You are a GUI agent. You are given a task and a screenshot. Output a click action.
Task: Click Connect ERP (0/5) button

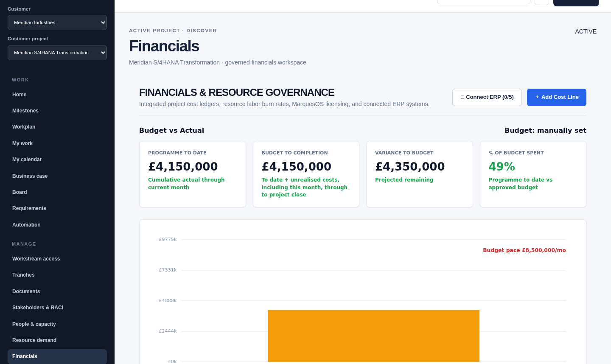[x=487, y=97]
